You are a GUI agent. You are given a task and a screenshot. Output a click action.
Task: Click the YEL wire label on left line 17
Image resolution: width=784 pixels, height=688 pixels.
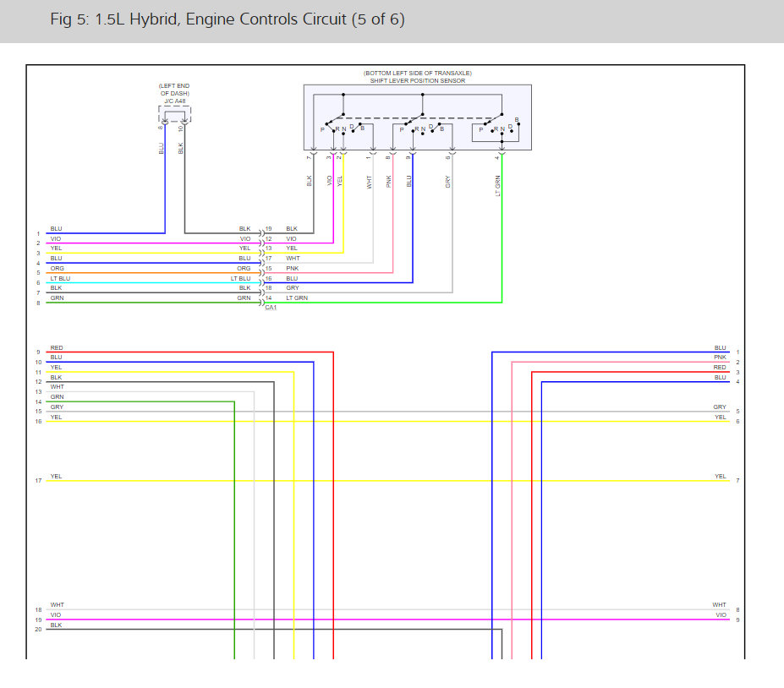(56, 476)
